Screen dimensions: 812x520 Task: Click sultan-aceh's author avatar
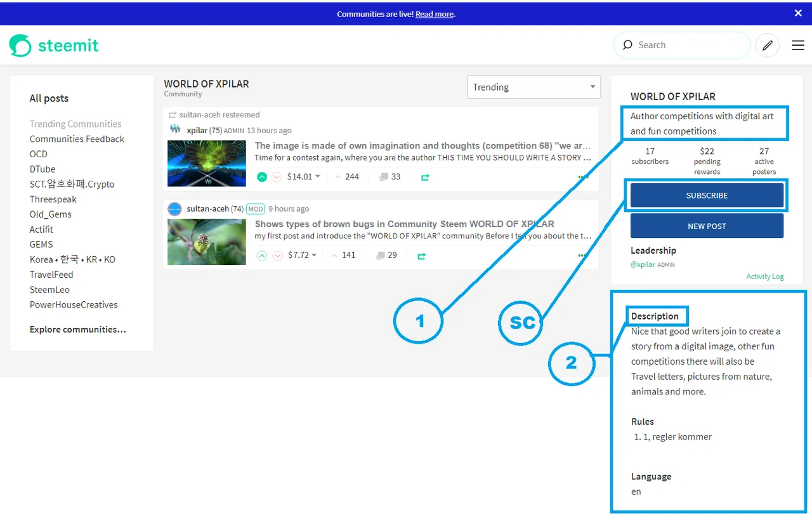click(174, 209)
